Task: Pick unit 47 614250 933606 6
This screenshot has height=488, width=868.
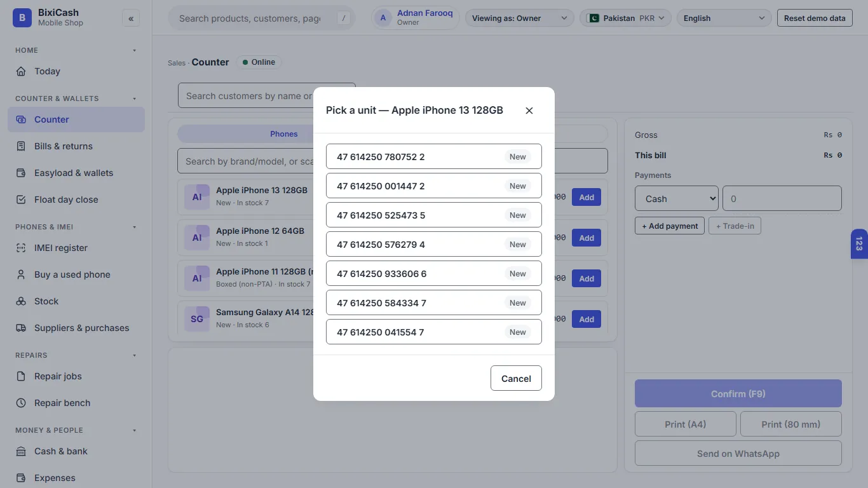Action: [x=434, y=274]
